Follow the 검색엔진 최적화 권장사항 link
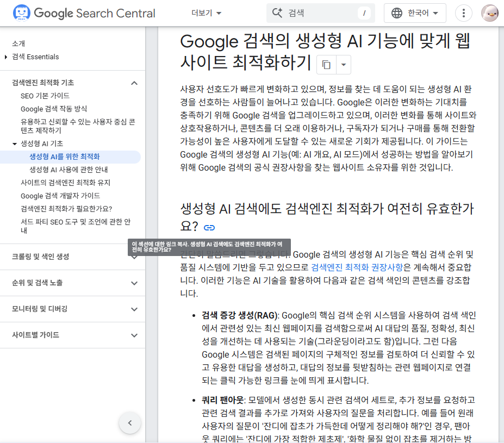Viewport: 504px width, 443px height. pyautogui.click(x=357, y=267)
